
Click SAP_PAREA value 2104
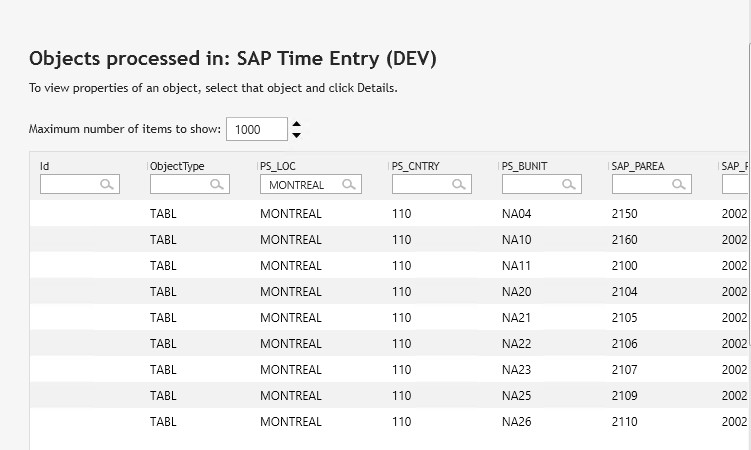[625, 292]
